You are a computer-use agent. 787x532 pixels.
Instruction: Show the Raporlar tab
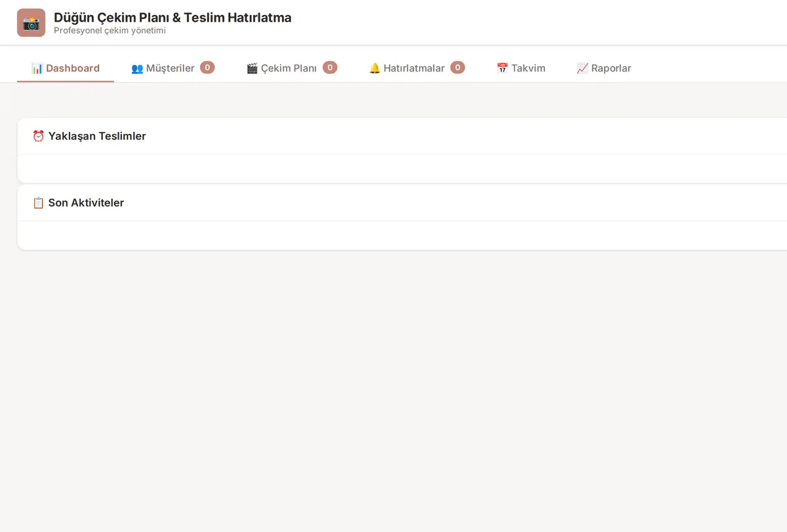[x=603, y=68]
